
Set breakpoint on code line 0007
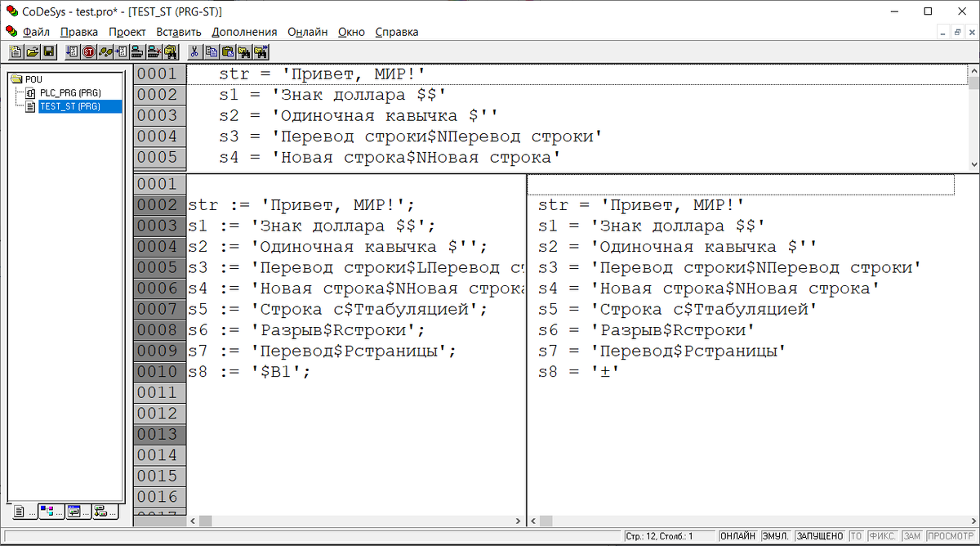click(160, 309)
